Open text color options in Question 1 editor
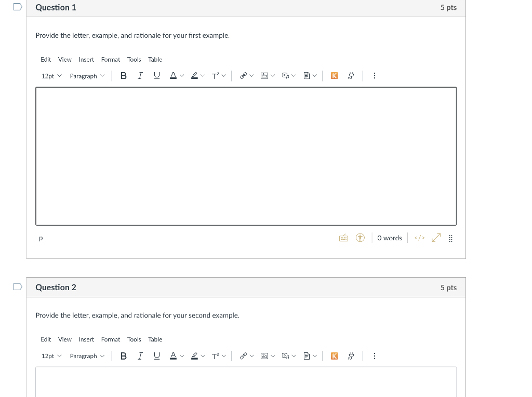This screenshot has width=532, height=397. tap(182, 76)
